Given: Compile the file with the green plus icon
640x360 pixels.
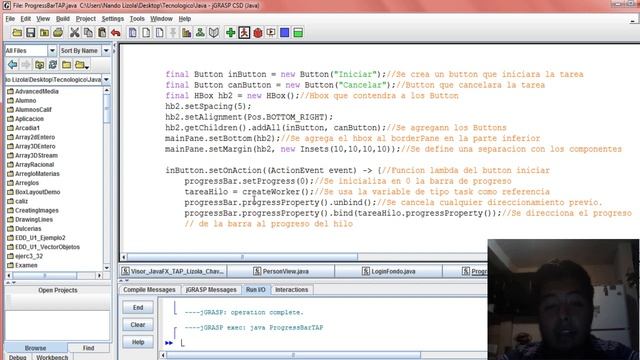Looking at the screenshot, I should [231, 33].
